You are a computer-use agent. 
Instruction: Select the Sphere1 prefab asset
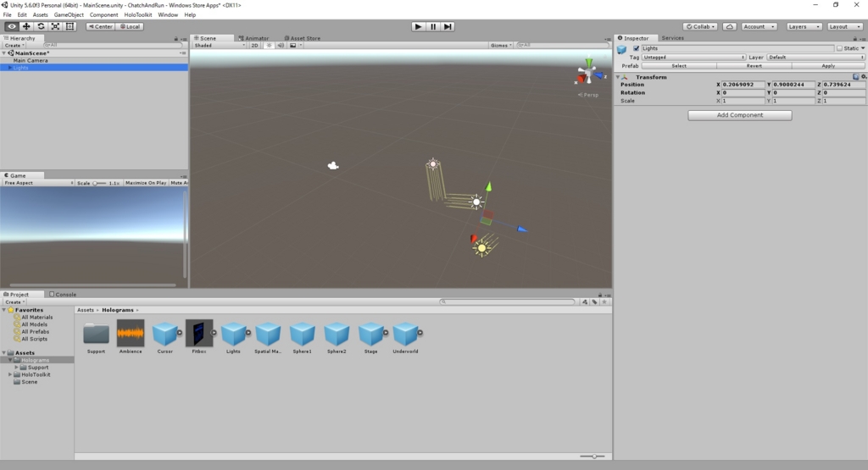pyautogui.click(x=303, y=337)
